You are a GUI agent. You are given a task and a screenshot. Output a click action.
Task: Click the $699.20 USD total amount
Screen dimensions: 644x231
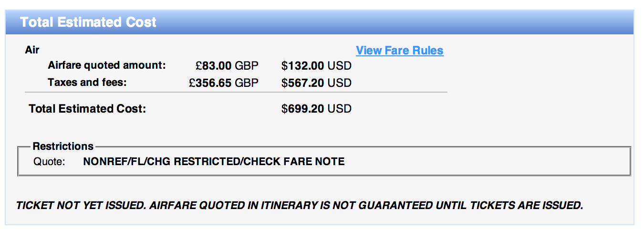point(316,109)
